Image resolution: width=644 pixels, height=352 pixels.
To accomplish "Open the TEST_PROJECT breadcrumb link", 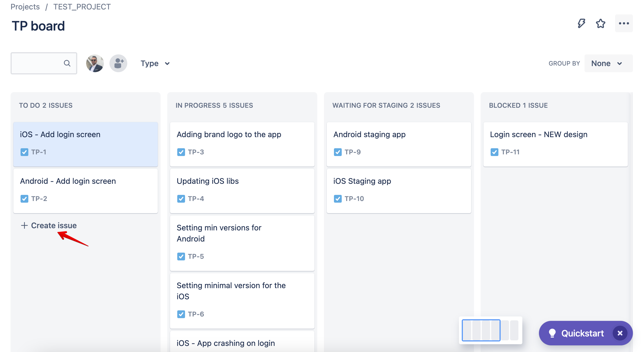I will (82, 7).
